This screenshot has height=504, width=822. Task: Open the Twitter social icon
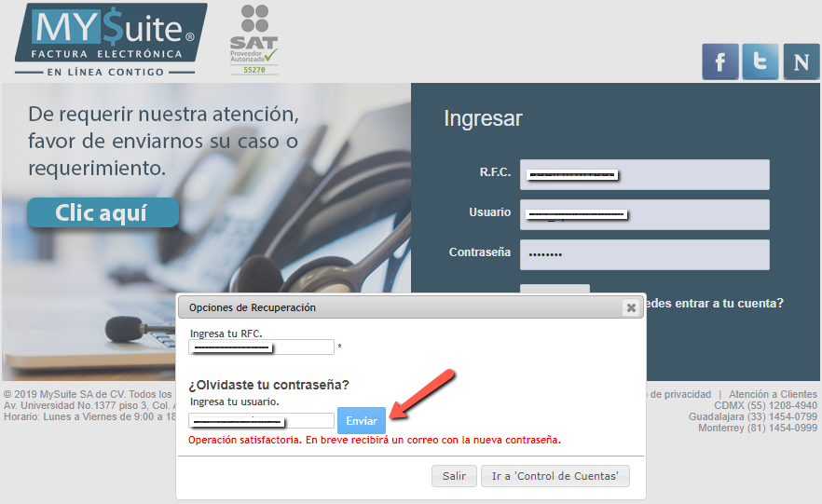click(x=760, y=61)
